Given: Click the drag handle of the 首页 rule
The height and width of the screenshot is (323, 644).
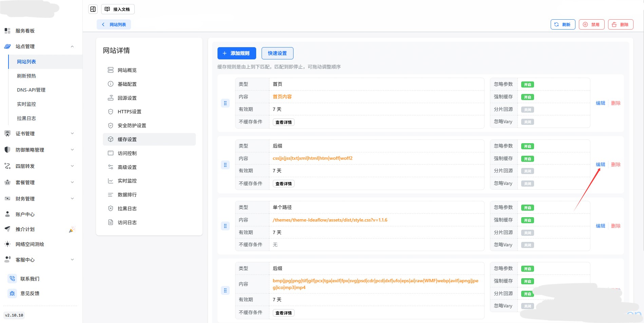Looking at the screenshot, I should pyautogui.click(x=225, y=103).
